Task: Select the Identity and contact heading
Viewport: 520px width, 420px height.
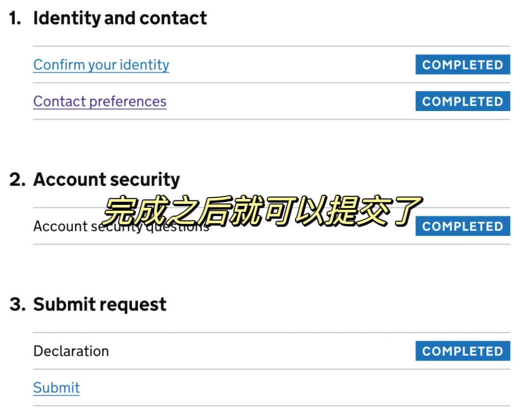Action: (120, 18)
